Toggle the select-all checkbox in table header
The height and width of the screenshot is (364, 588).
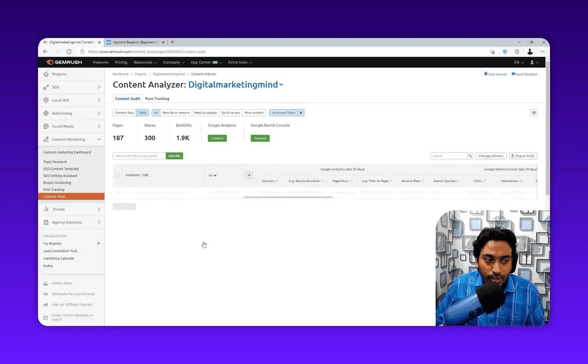click(x=118, y=175)
